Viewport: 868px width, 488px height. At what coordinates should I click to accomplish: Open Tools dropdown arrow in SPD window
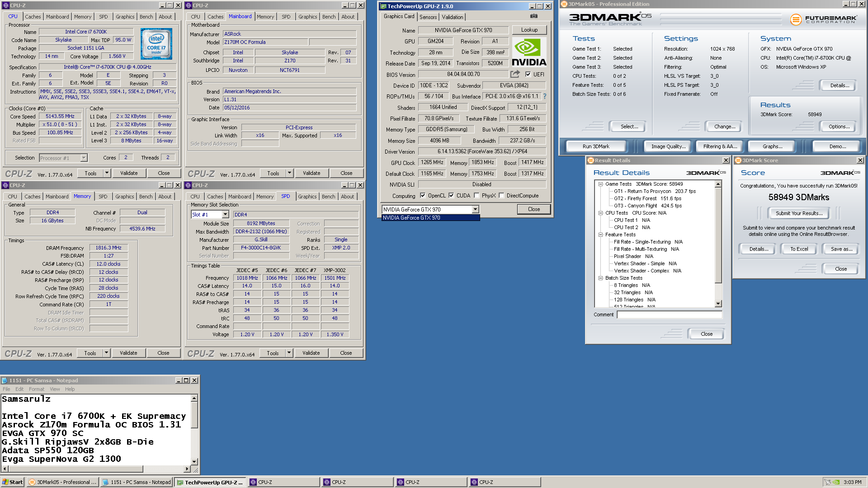point(289,353)
